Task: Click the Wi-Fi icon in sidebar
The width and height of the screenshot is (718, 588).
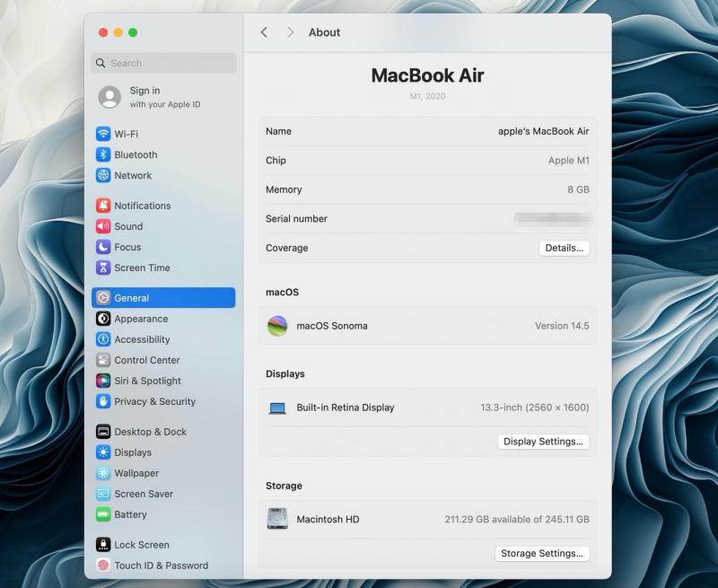Action: [103, 134]
